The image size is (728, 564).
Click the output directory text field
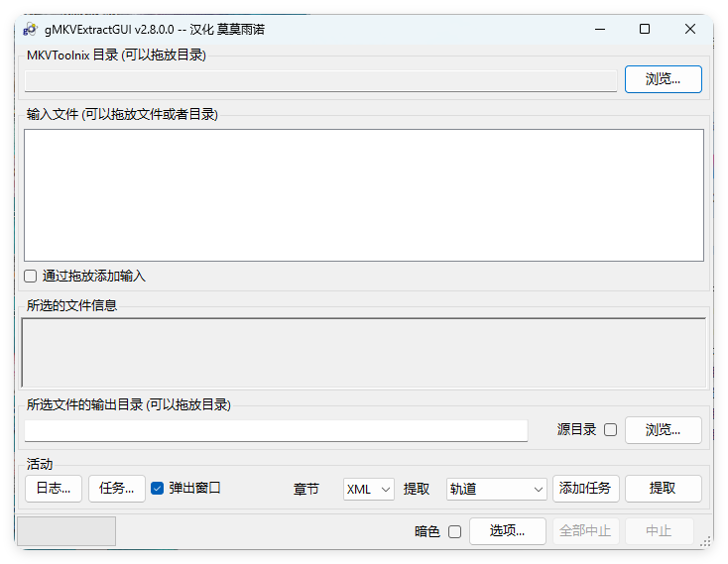tap(276, 430)
